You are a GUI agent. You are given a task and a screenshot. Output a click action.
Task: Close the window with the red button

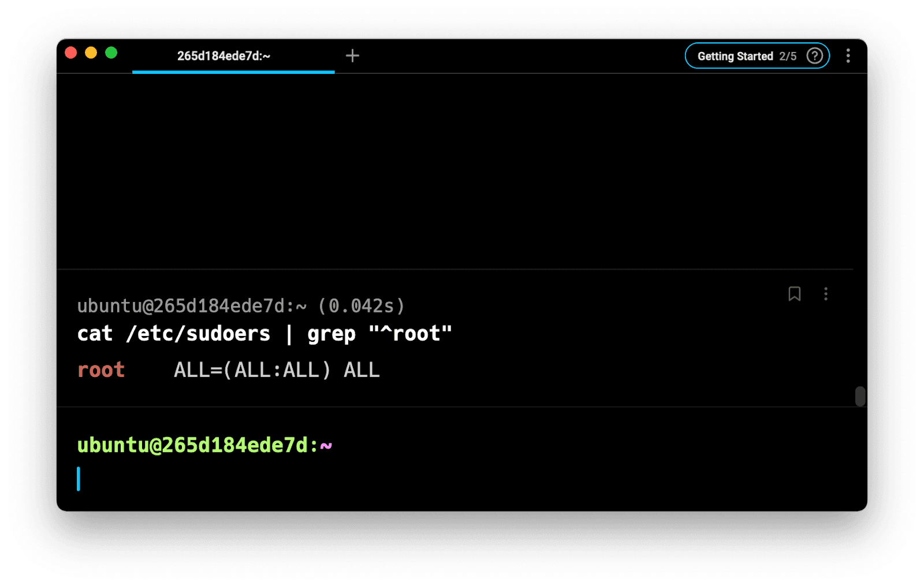(x=71, y=53)
